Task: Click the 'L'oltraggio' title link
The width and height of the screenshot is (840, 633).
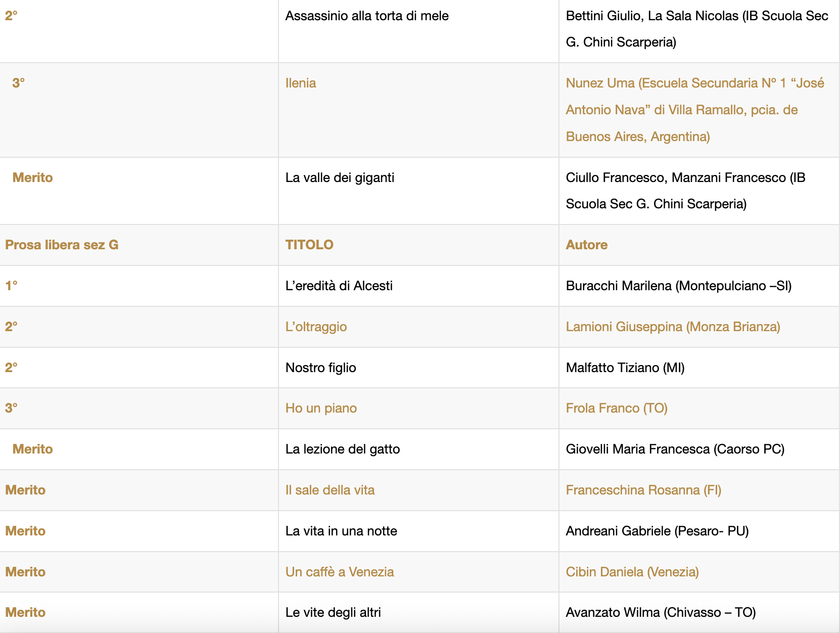Action: [316, 327]
